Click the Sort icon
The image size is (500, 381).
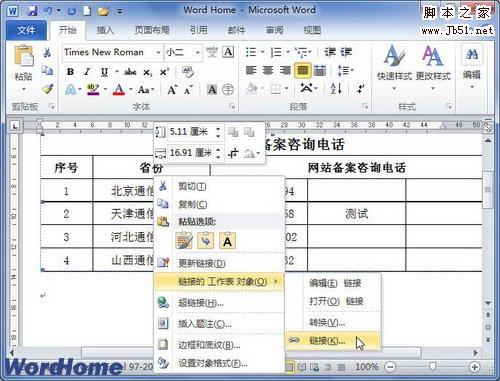coord(336,88)
